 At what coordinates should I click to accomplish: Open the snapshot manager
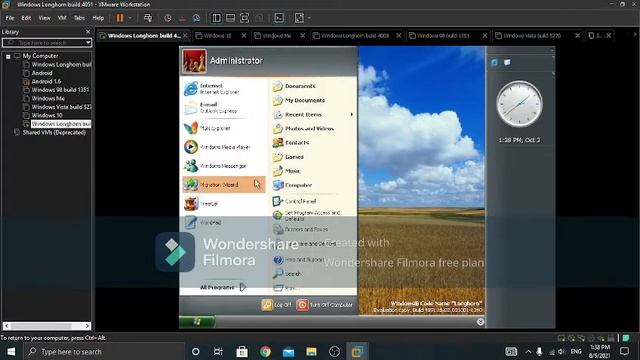click(x=197, y=18)
